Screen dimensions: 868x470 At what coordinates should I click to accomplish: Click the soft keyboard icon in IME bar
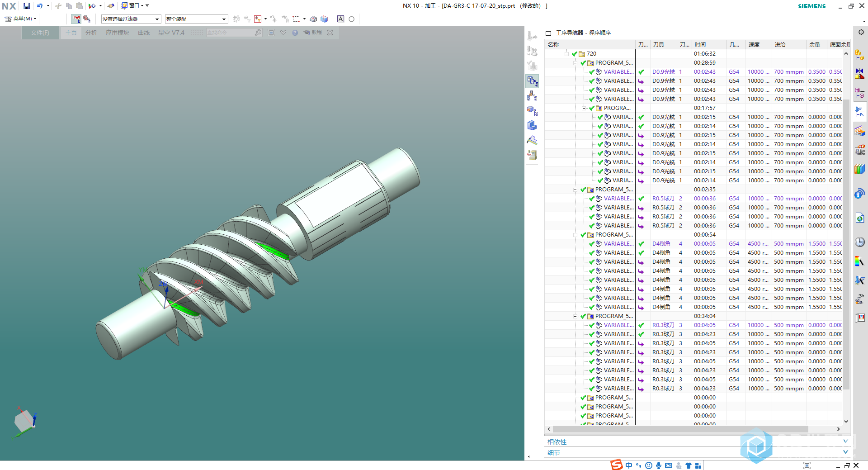click(669, 465)
